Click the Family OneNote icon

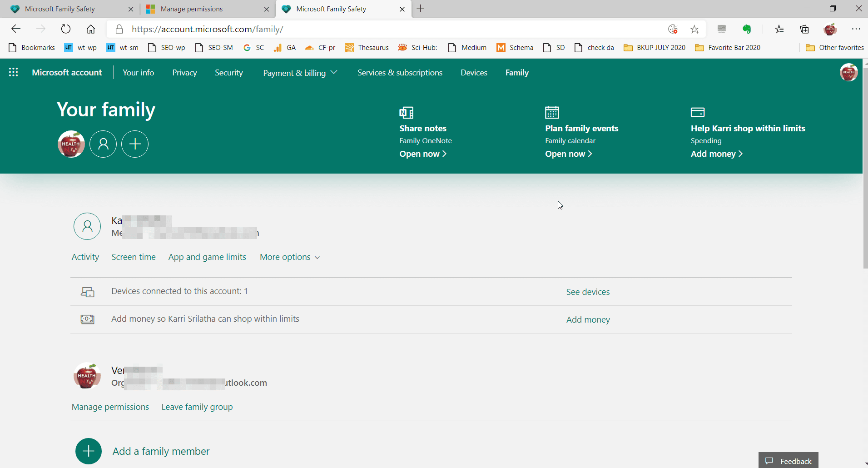[406, 112]
